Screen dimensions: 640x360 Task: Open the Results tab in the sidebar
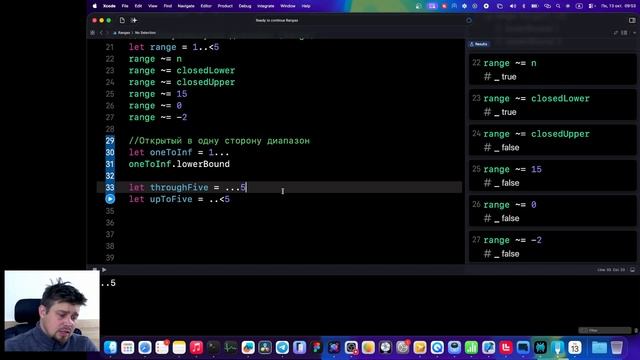[x=479, y=44]
